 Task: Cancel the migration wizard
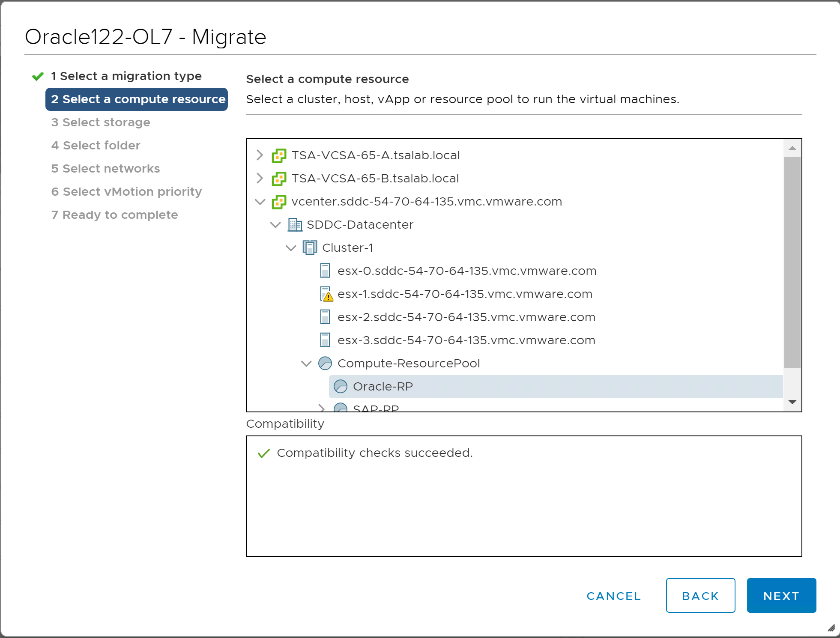(613, 596)
